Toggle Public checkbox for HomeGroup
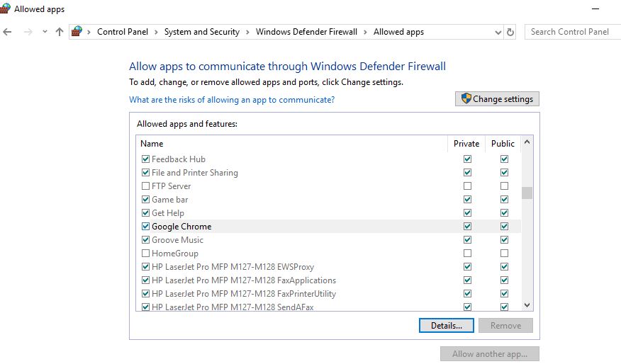Screen dimensions: 621x364 pyautogui.click(x=504, y=254)
